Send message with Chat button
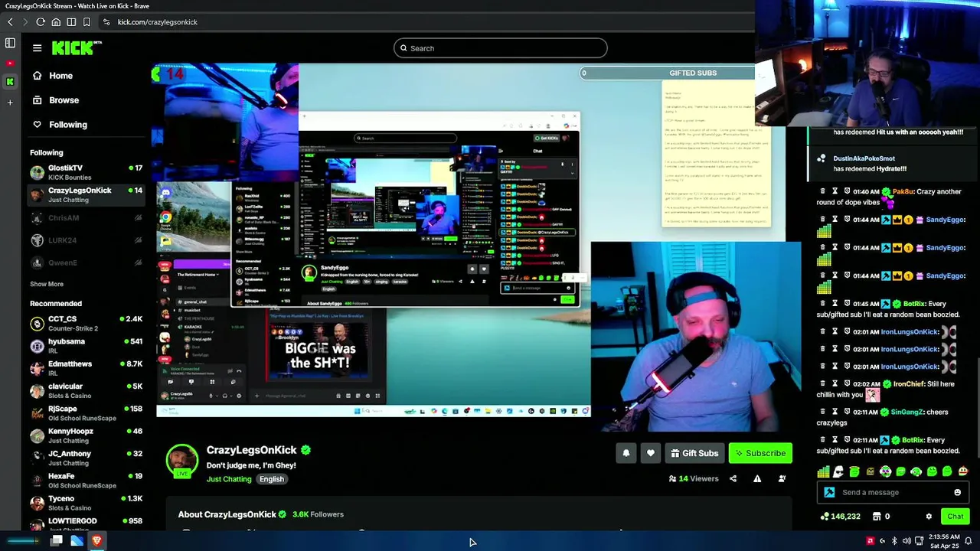980x551 pixels. tap(955, 516)
